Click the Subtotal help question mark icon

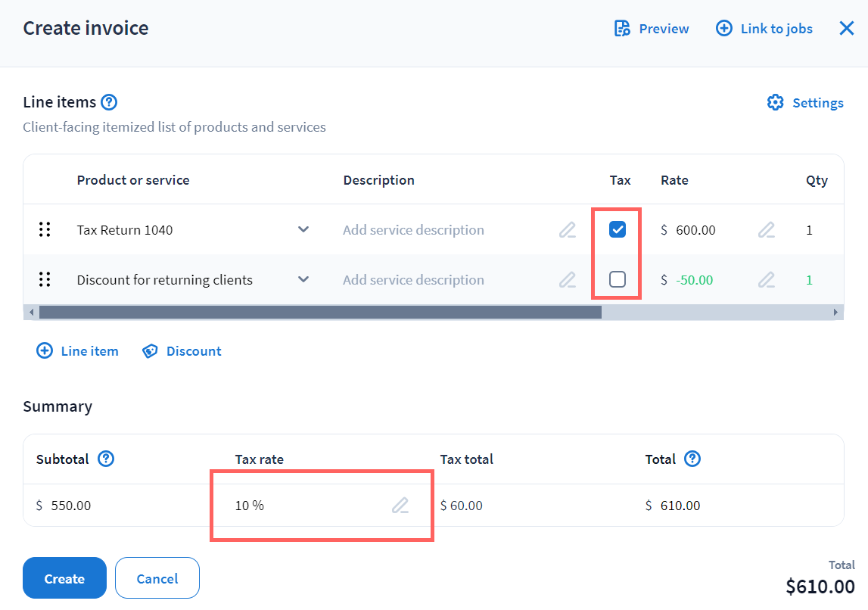point(106,459)
